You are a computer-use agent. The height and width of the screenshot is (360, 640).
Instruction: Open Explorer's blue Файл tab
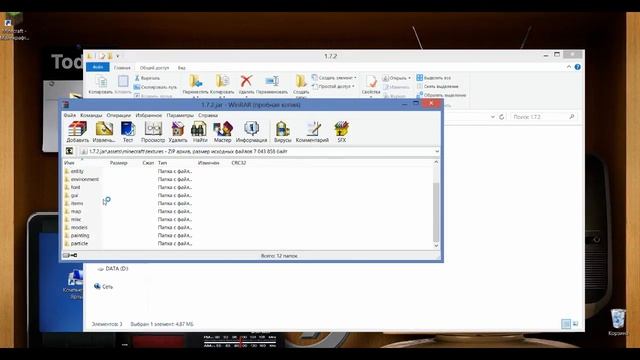pos(98,67)
